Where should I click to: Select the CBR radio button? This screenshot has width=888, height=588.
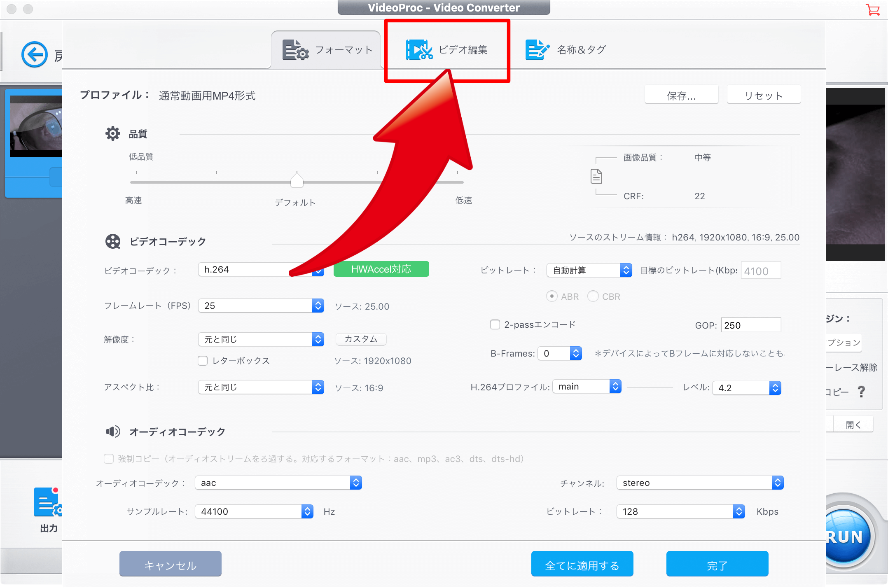(x=593, y=296)
